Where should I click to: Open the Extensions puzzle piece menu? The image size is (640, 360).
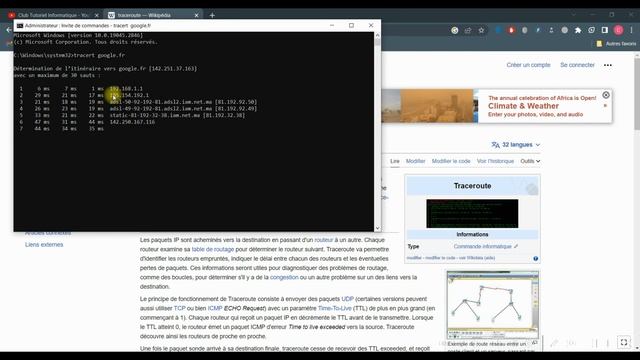coord(578,30)
